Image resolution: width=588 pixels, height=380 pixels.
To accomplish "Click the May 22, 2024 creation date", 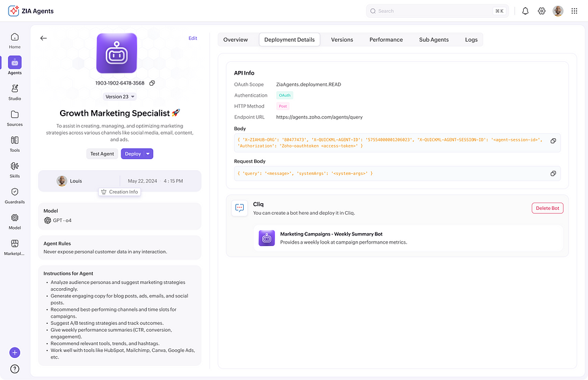I will tap(143, 181).
